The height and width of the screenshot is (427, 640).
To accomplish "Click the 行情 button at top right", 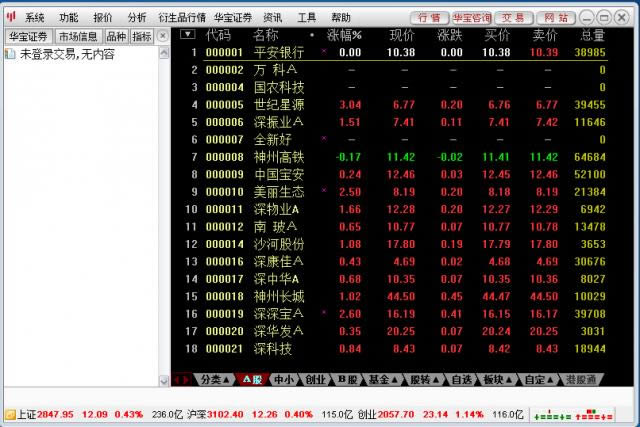I will tap(429, 18).
